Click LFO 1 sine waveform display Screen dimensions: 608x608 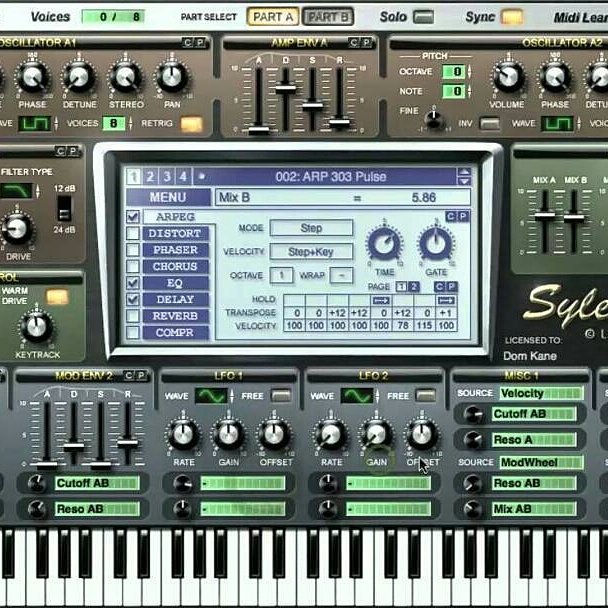(211, 396)
